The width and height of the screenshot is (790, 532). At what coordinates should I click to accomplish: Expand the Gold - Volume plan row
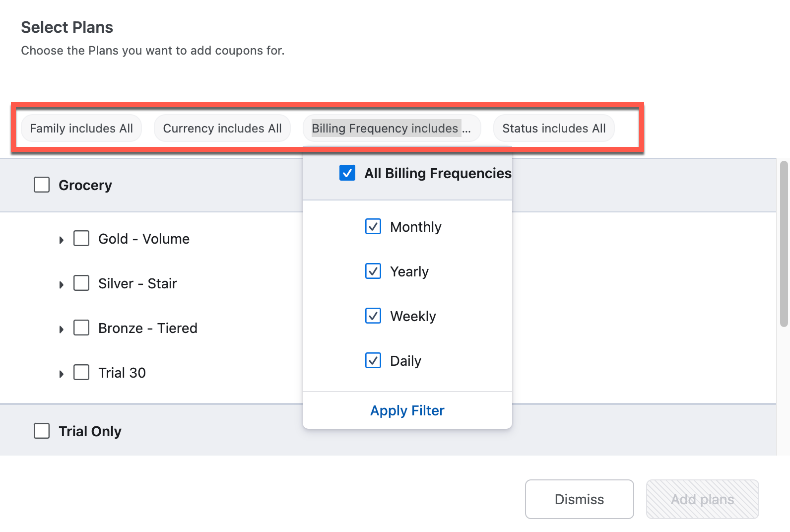click(62, 240)
